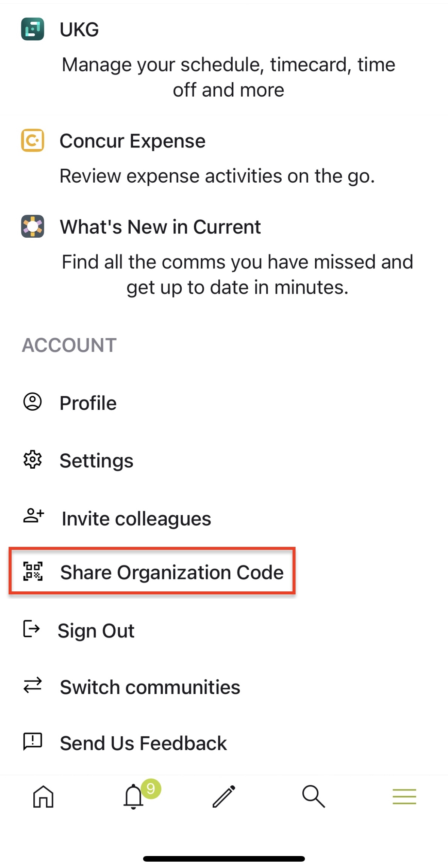448x868 pixels.
Task: Tap the pencil compose tab
Action: coord(224,796)
